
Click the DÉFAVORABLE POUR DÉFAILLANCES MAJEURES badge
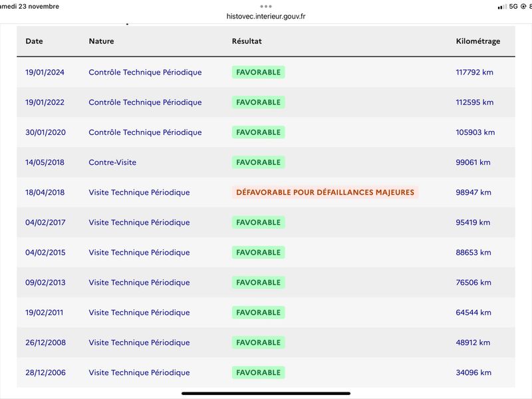pyautogui.click(x=325, y=192)
